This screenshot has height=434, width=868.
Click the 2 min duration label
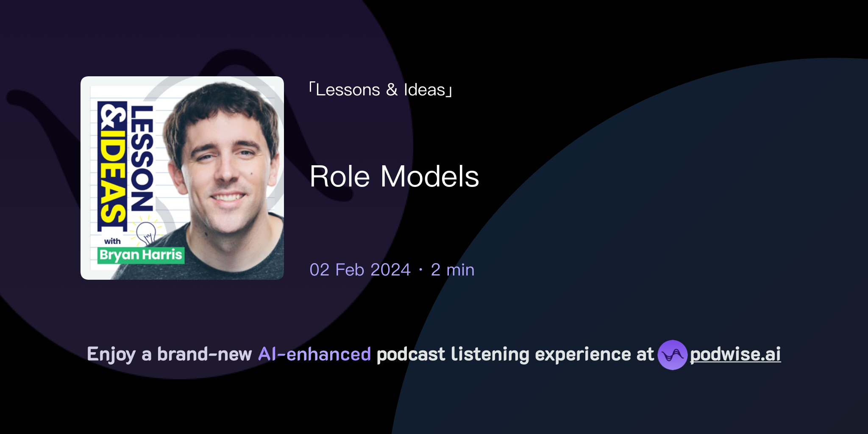tap(452, 270)
